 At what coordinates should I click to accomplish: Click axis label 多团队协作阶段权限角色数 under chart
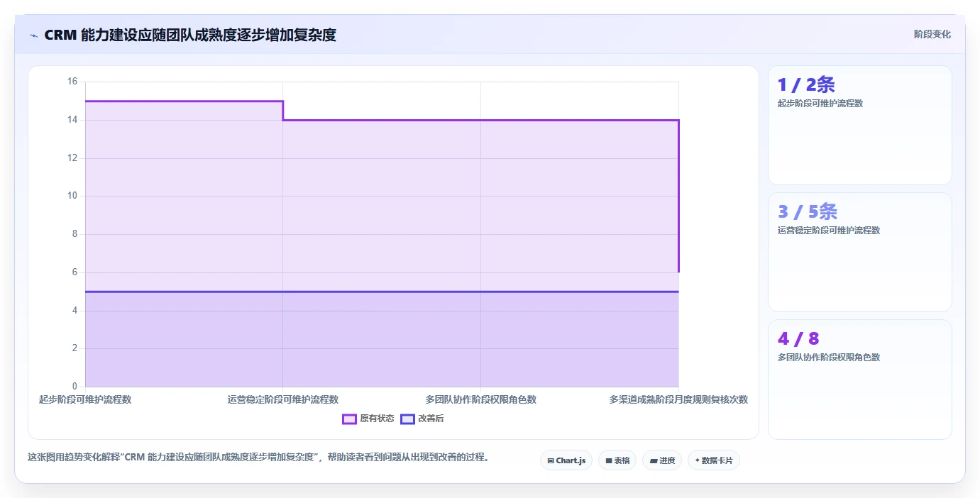coord(481,399)
